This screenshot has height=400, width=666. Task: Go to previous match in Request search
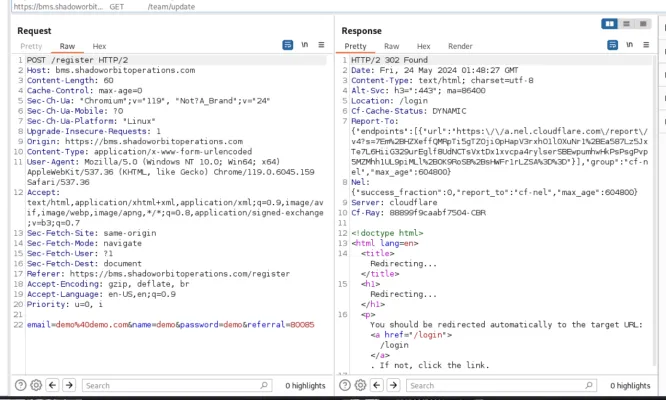[54, 385]
